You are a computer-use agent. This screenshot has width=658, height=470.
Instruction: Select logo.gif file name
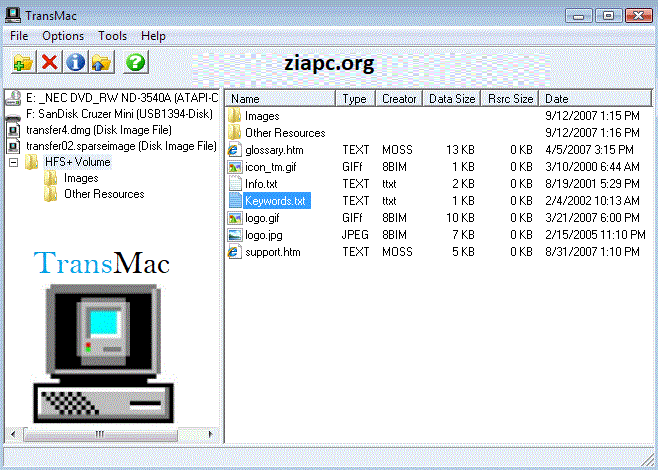(262, 218)
